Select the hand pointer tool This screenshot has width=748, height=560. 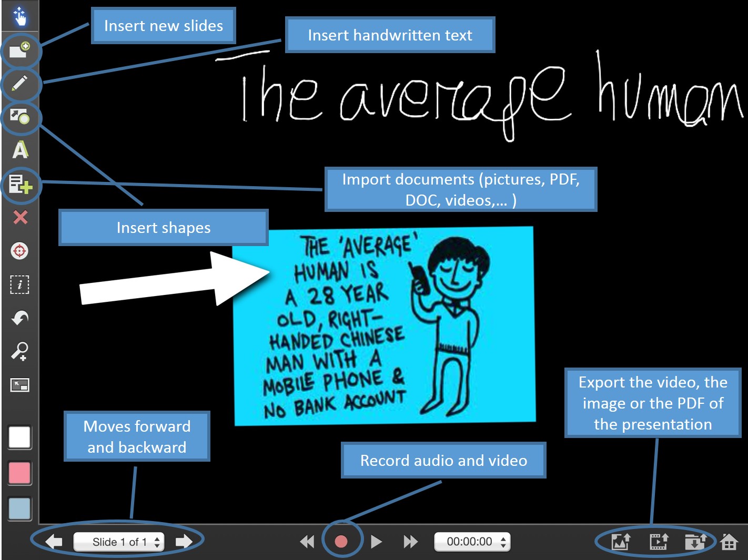coord(19,16)
